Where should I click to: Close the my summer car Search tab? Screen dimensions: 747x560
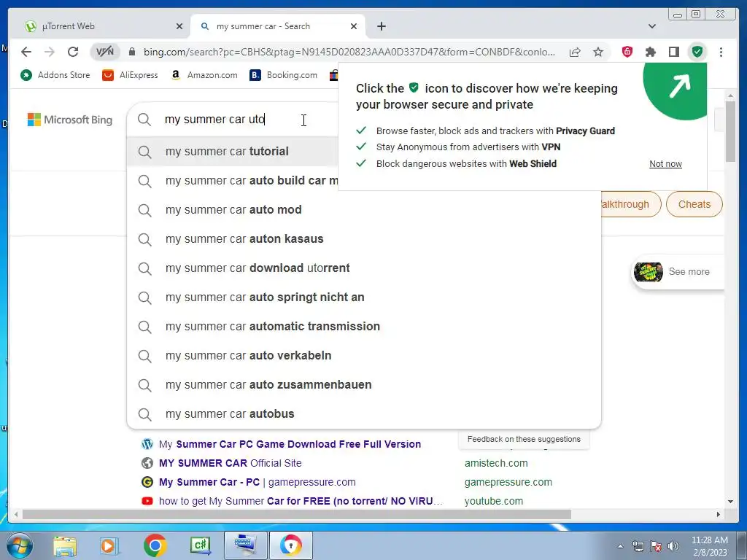[354, 26]
